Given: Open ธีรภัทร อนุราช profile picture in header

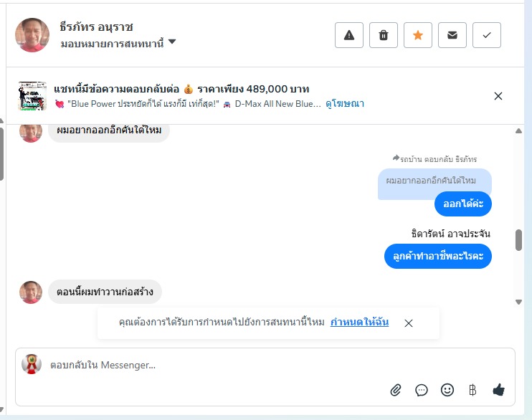Looking at the screenshot, I should click(x=32, y=35).
